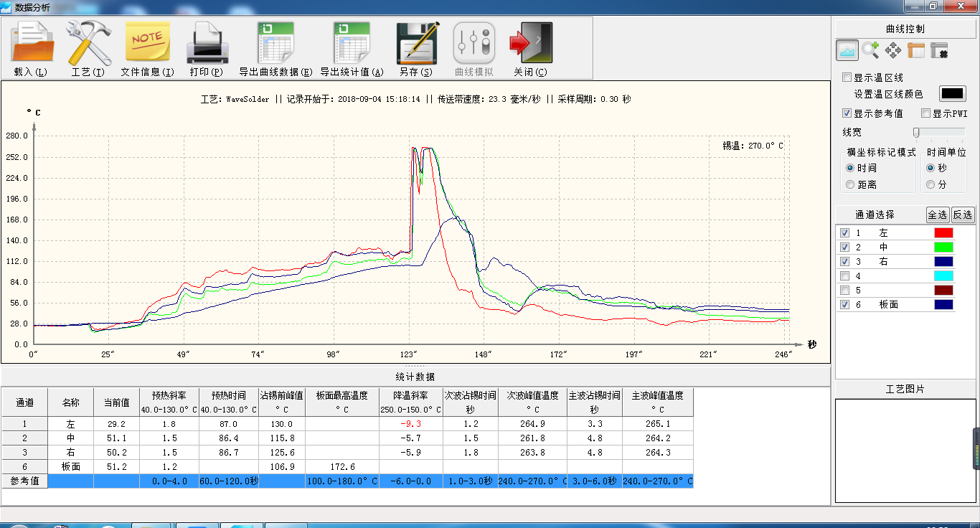
Task: Click the 板面最高温度 column header
Action: pos(342,402)
